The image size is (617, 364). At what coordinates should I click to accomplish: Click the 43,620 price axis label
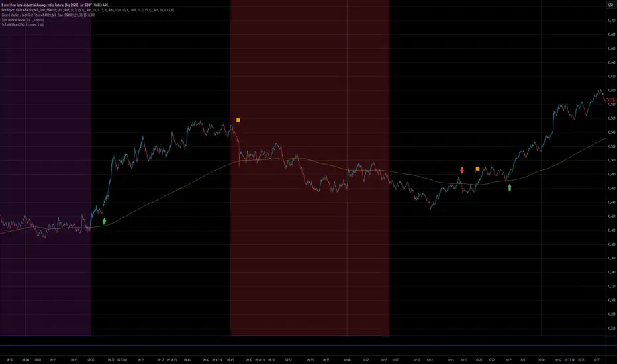click(611, 76)
